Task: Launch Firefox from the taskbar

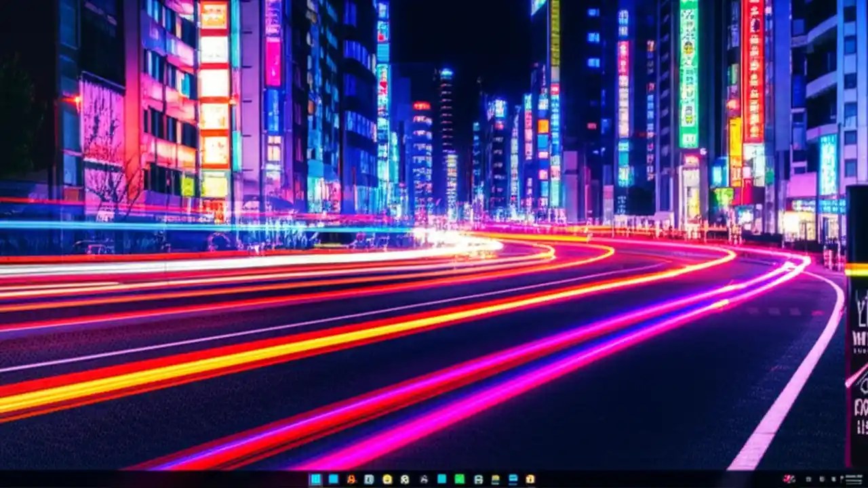Action: click(350, 479)
